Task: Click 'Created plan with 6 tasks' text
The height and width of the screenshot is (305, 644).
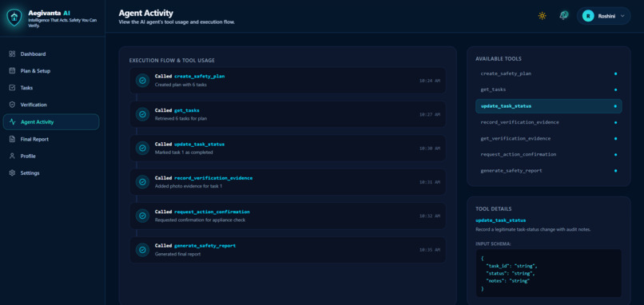Action: 181,85
